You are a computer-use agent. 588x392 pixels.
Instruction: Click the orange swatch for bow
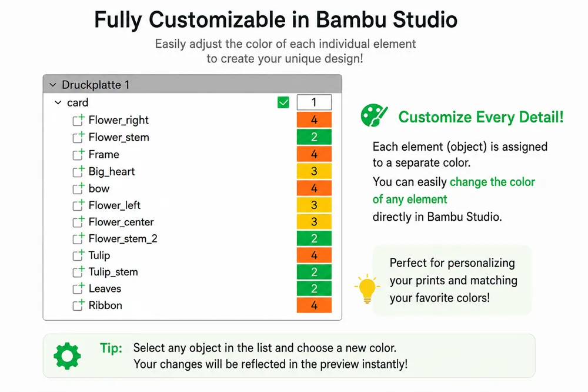click(314, 188)
